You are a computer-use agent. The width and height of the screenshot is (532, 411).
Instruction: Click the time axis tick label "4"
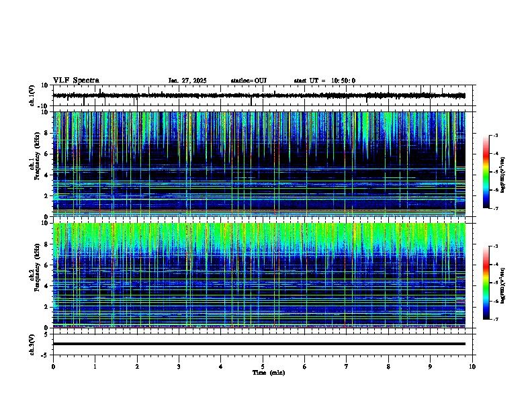(x=221, y=367)
